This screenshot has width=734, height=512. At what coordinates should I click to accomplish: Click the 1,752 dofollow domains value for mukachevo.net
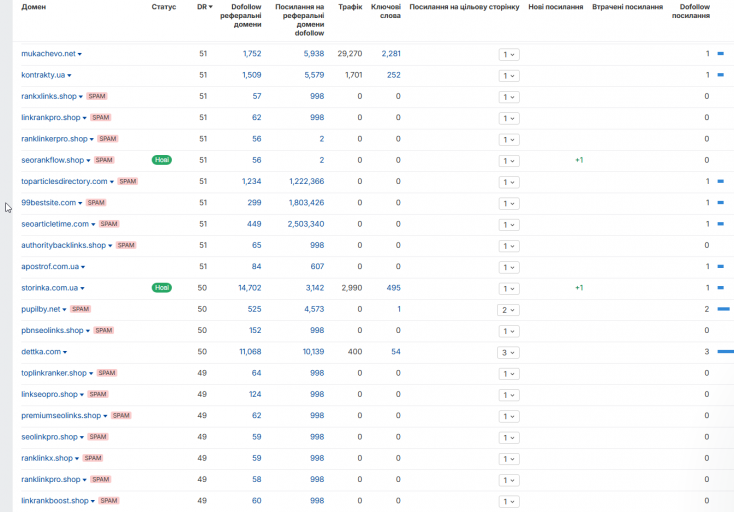pyautogui.click(x=252, y=54)
